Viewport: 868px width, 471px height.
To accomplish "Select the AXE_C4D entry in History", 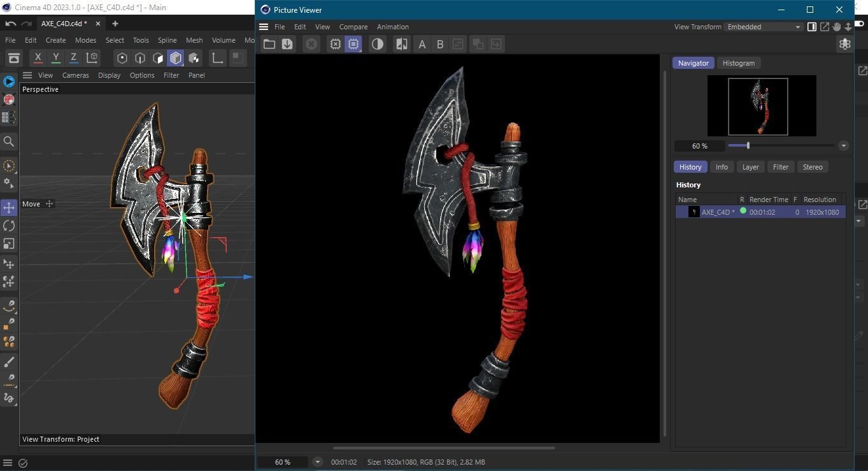I will 718,212.
